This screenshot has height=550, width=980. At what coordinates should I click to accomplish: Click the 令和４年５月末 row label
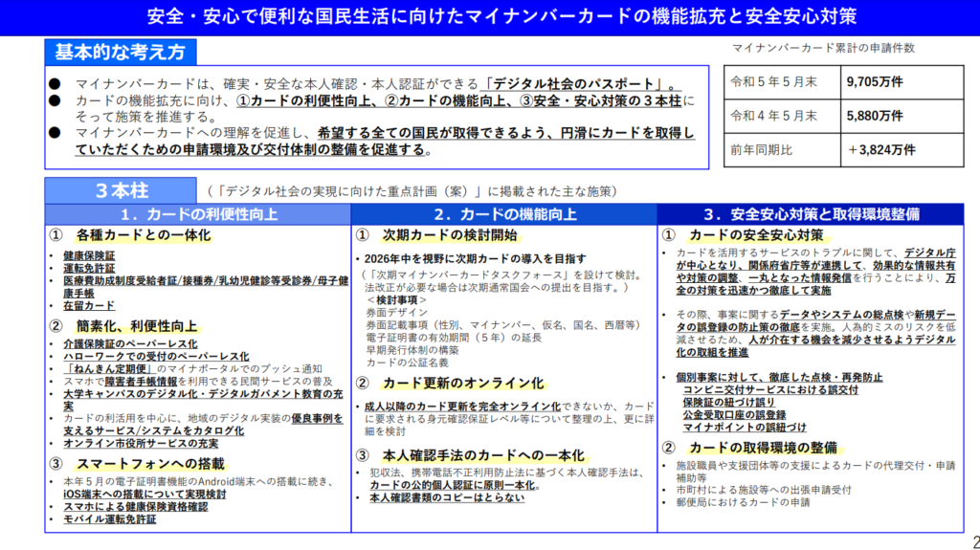(783, 116)
